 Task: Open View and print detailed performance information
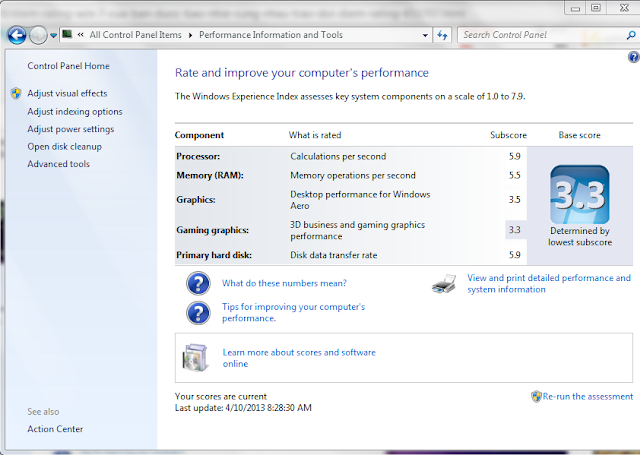pyautogui.click(x=549, y=284)
